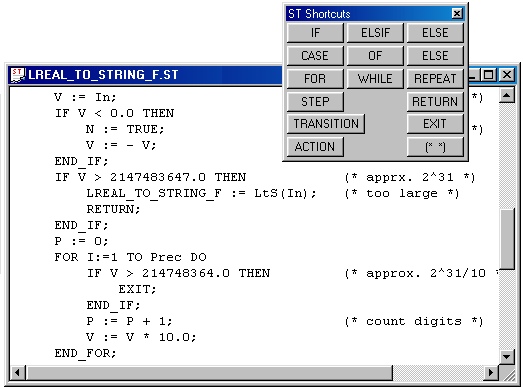Click the LREAL_TO_STRING_F.ST title text
Viewport: 523px width, 388px height.
click(103, 75)
